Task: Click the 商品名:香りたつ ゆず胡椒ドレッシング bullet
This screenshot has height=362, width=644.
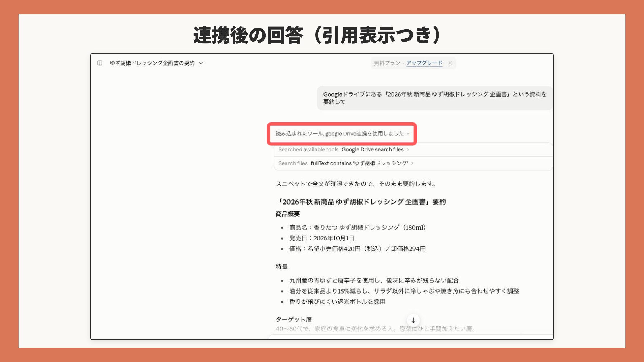Action: [x=357, y=228]
